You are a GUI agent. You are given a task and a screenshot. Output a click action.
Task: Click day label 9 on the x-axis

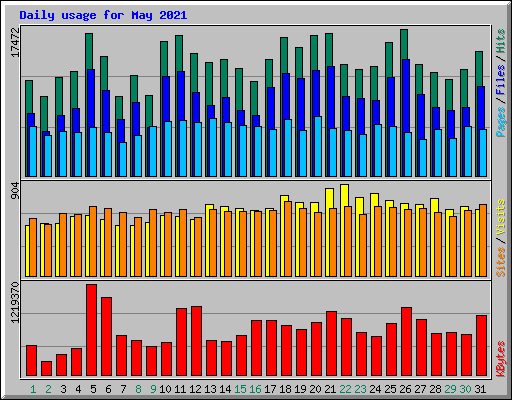coord(153,389)
